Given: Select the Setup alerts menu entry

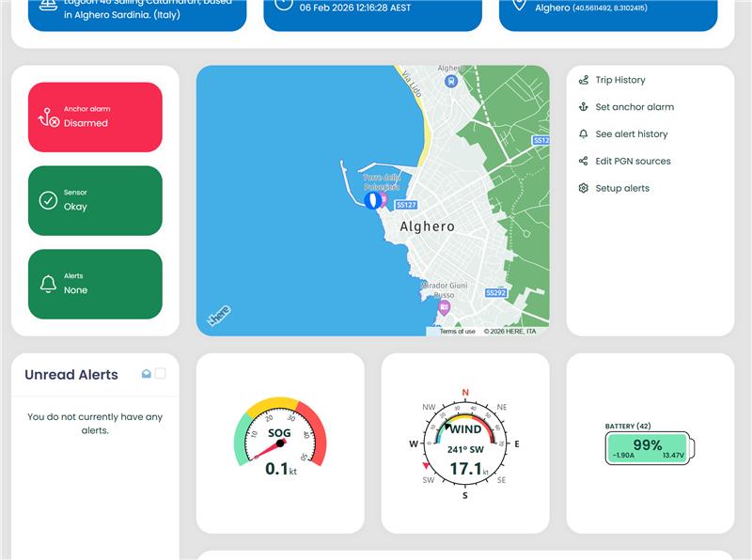Looking at the screenshot, I should tap(625, 188).
